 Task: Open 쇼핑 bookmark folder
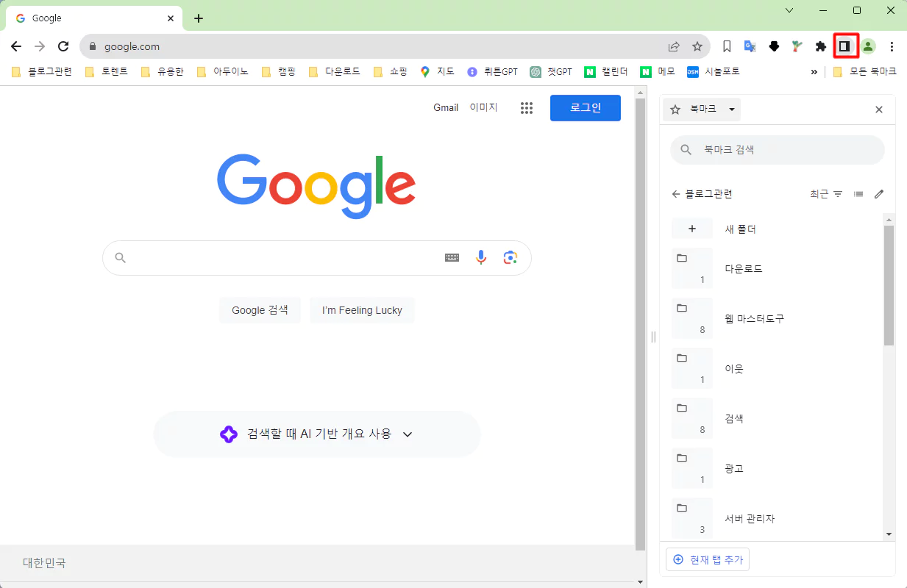(391, 71)
